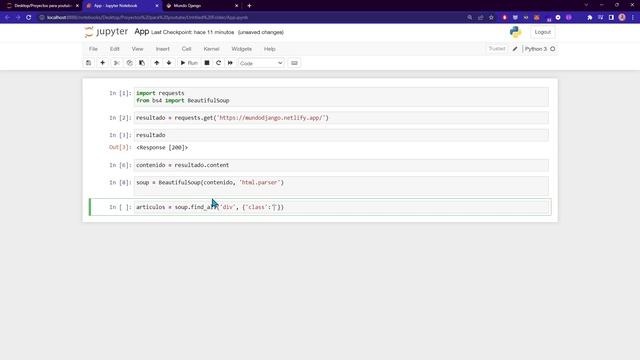Bookmark this page with the star icon
This screenshot has height=360, width=640.
click(x=491, y=17)
